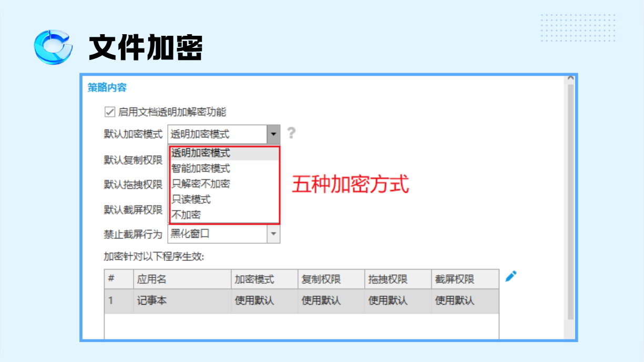Click the blue pencil edit icon
Screen dimensions: 644x362
(511, 276)
